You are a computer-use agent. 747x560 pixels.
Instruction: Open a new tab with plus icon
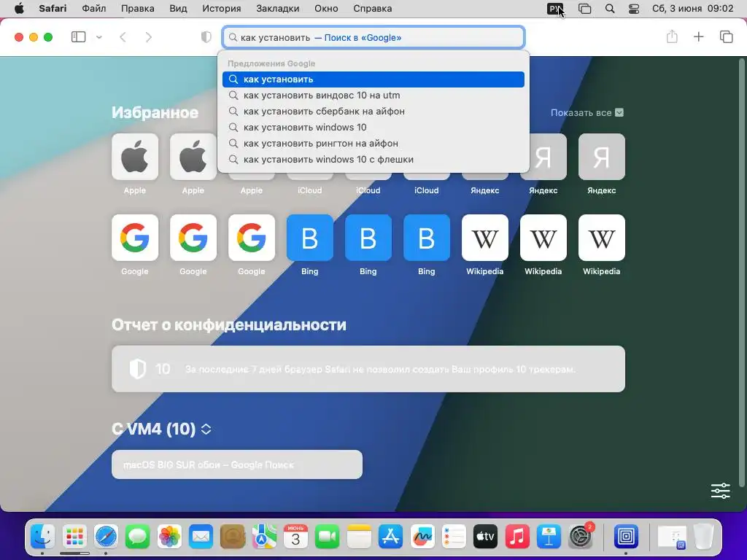[698, 36]
